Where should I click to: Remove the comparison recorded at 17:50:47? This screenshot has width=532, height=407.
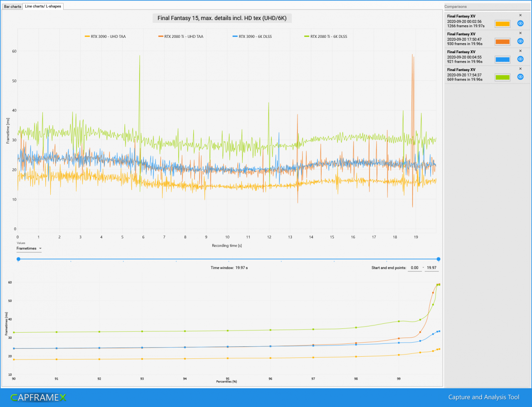[520, 33]
